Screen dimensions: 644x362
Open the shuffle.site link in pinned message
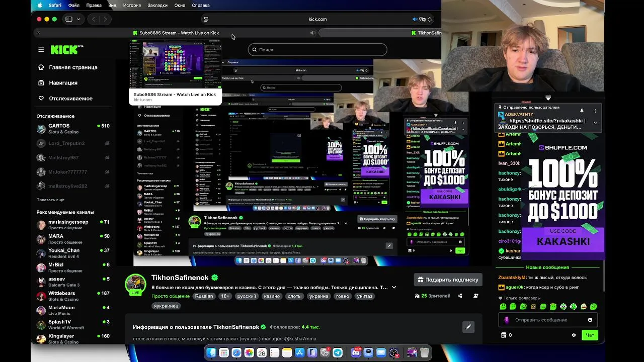546,121
